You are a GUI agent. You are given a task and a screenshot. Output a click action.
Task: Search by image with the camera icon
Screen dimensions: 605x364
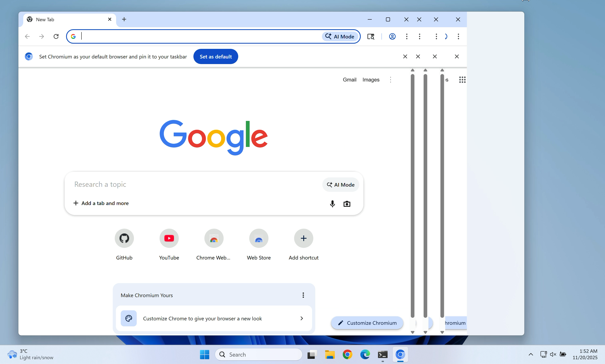347,204
